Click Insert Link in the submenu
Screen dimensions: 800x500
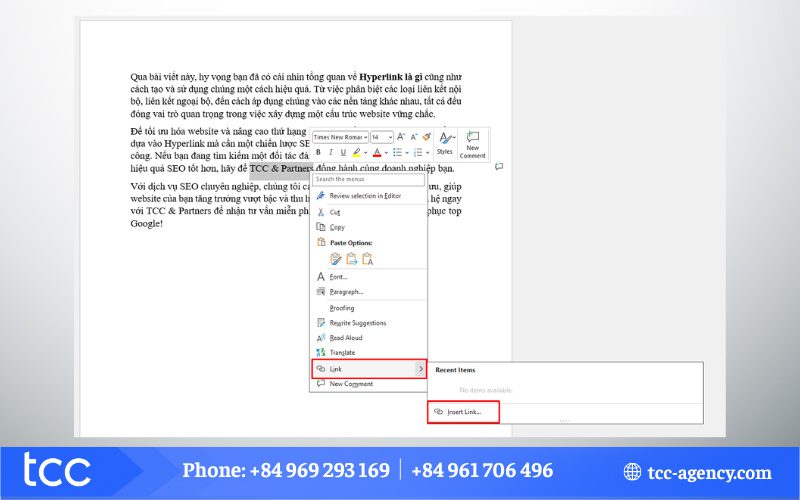462,411
